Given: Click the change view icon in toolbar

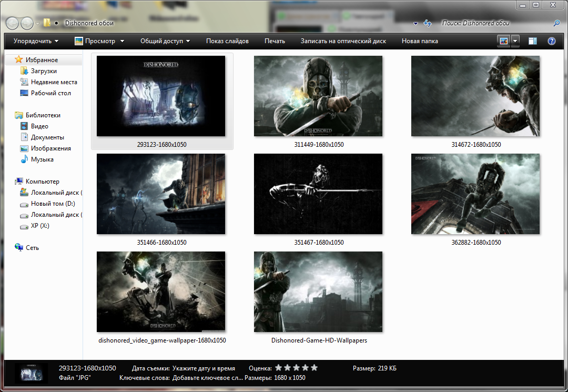Looking at the screenshot, I should tap(504, 41).
